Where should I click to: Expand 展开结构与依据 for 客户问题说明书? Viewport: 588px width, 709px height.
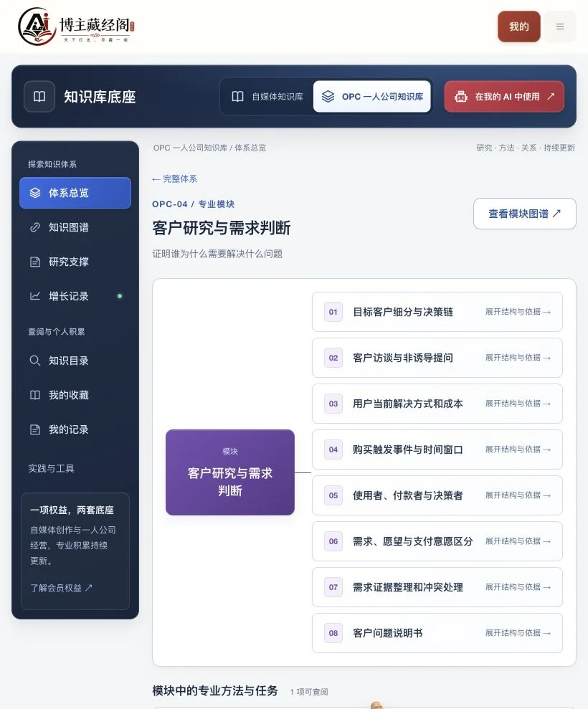pos(518,633)
